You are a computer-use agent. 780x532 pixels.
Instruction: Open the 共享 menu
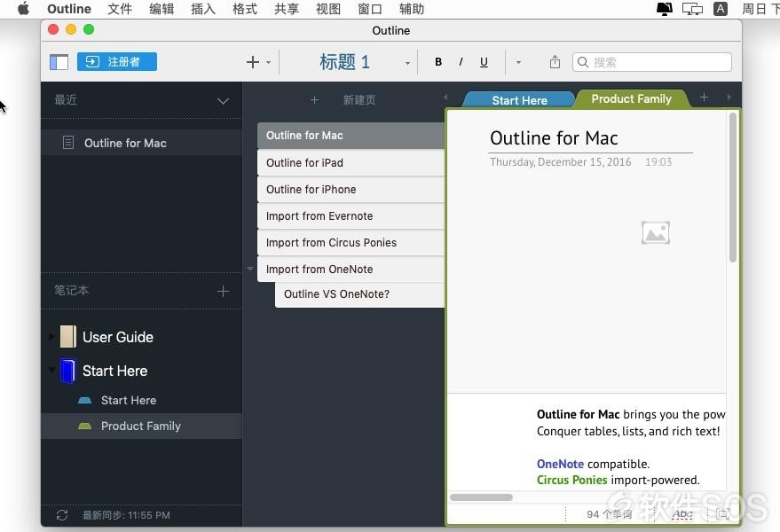tap(287, 9)
